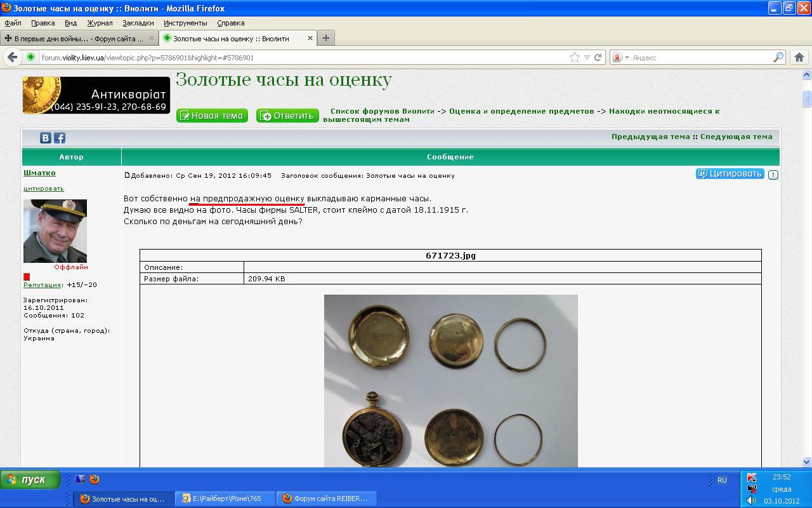Click the green Ответить button
The image size is (812, 508).
(x=287, y=116)
